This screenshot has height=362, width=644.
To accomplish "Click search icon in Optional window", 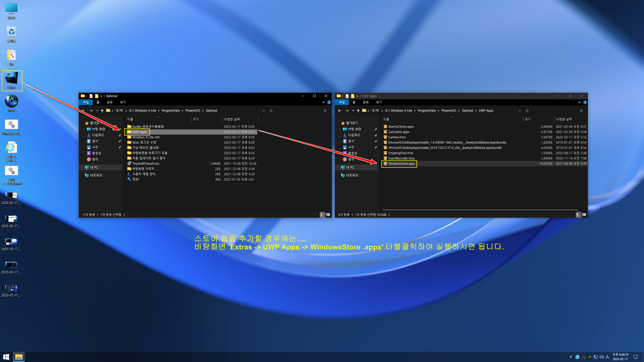I will (325, 111).
